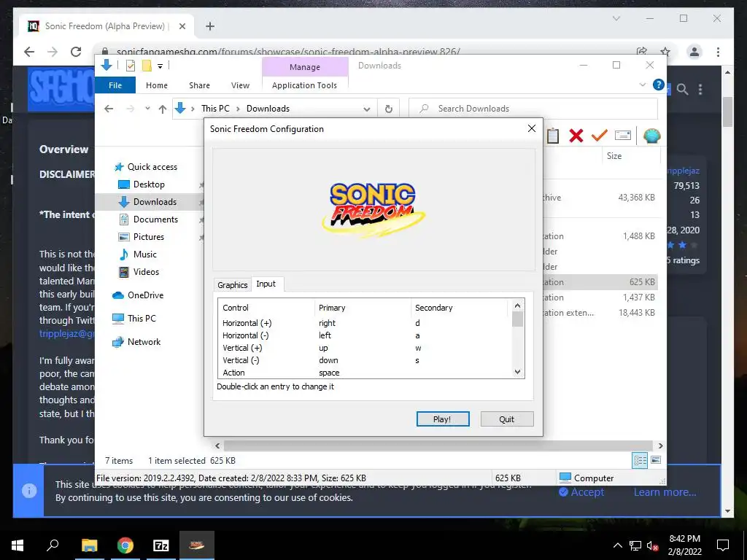Click Learn more about cookies
This screenshot has width=747, height=560.
[x=665, y=492]
